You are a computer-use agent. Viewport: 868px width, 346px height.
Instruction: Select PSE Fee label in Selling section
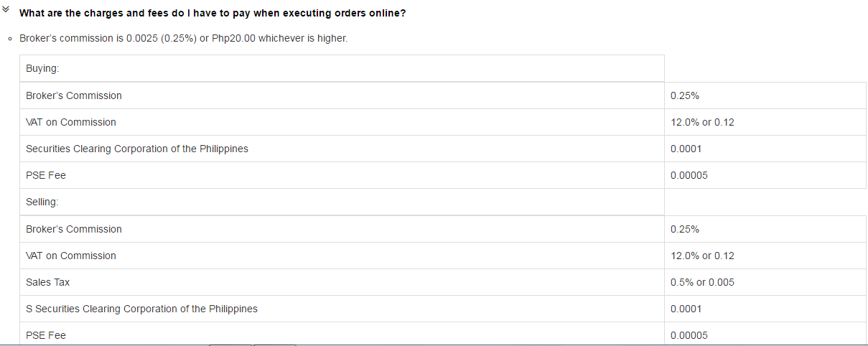[46, 335]
